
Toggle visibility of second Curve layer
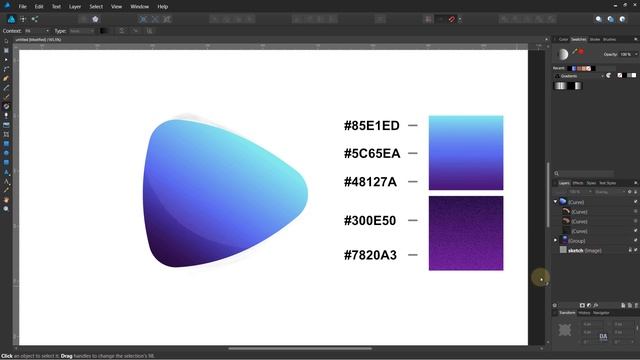point(636,211)
